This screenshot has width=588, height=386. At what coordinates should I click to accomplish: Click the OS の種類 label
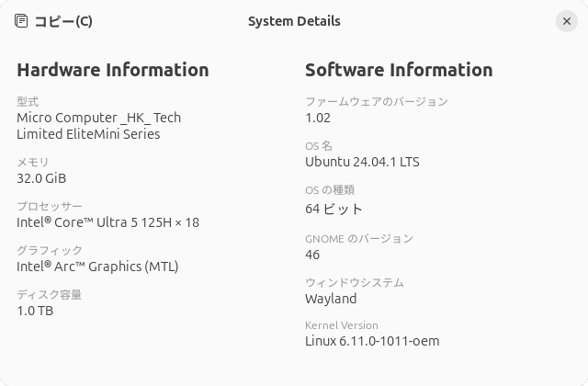pos(330,190)
